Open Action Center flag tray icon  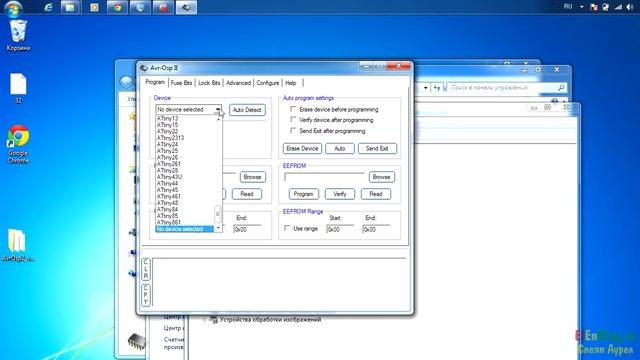click(594, 7)
